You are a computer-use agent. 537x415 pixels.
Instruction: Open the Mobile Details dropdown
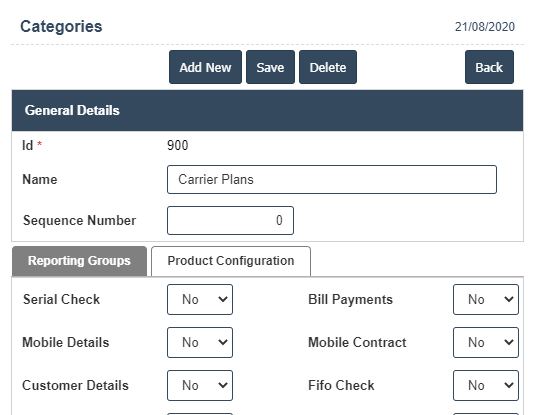(x=200, y=342)
